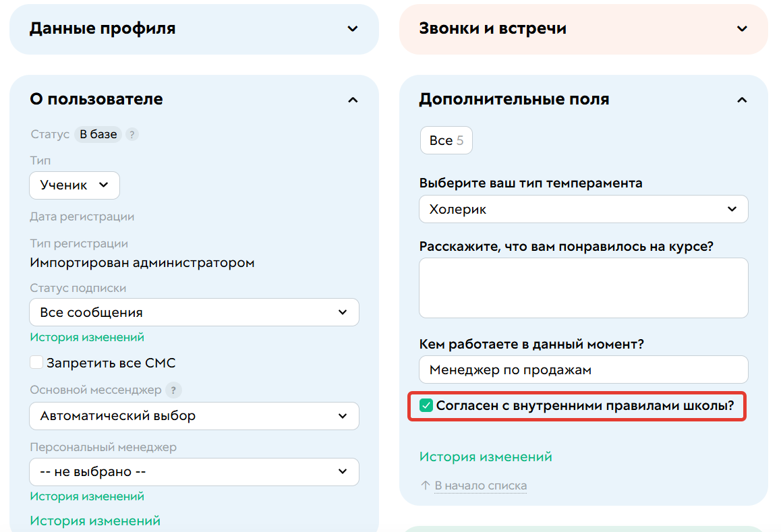
Task: Open the "Статус подписки" dropdown
Action: coord(194,312)
